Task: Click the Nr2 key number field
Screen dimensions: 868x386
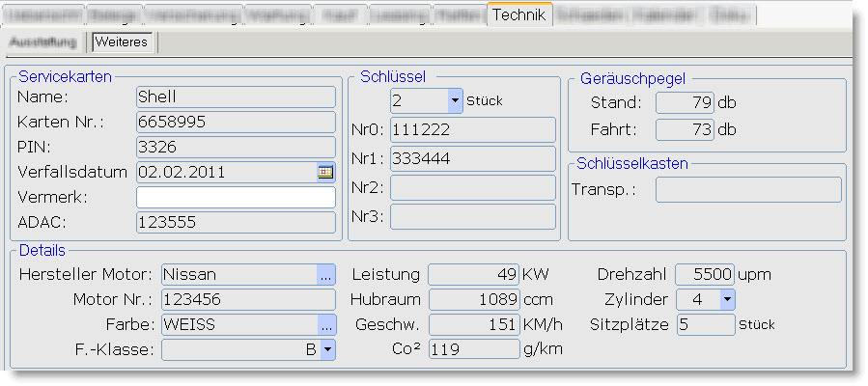Action: click(x=472, y=187)
